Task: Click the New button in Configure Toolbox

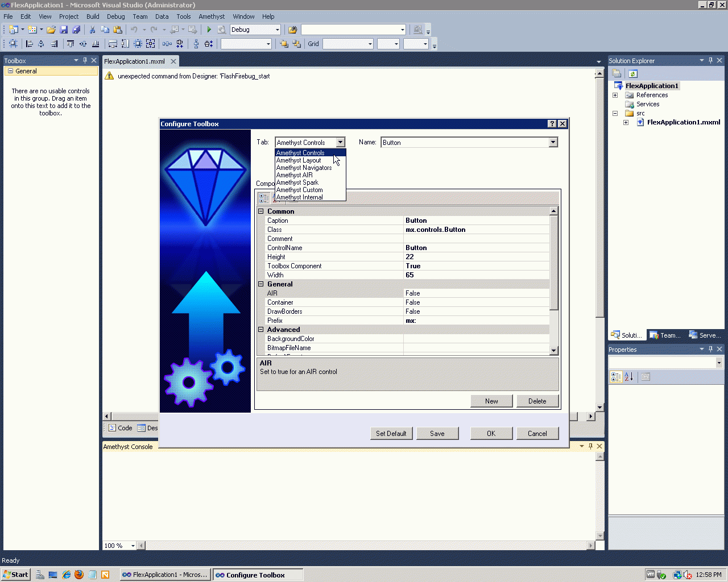Action: coord(491,401)
